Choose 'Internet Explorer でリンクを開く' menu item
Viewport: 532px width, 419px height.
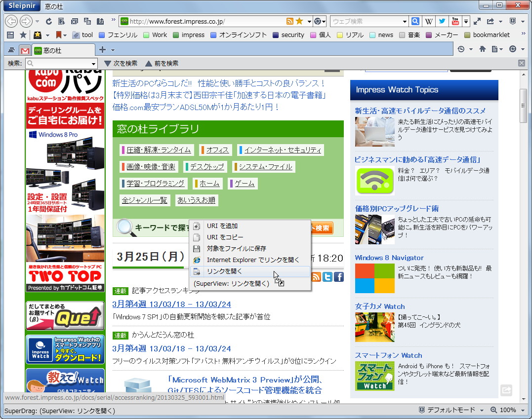[250, 260]
